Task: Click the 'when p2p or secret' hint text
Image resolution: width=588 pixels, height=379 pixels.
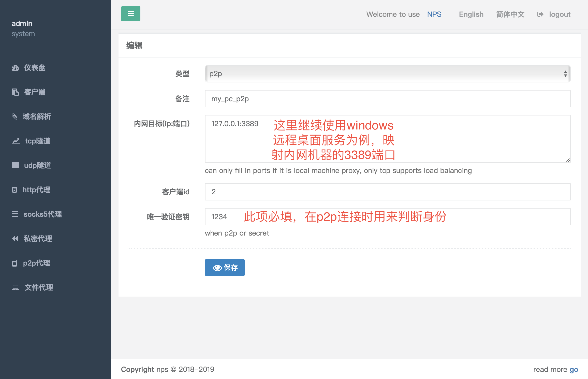Action: coord(237,233)
